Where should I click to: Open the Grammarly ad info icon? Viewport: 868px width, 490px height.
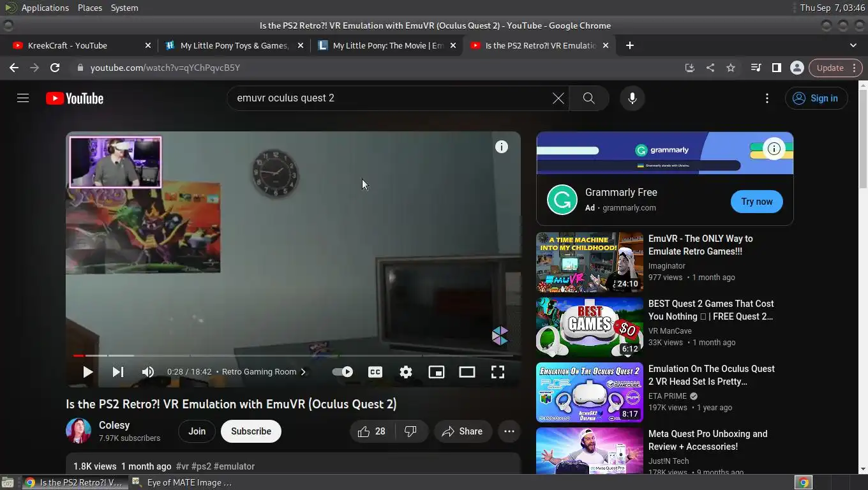click(x=774, y=149)
